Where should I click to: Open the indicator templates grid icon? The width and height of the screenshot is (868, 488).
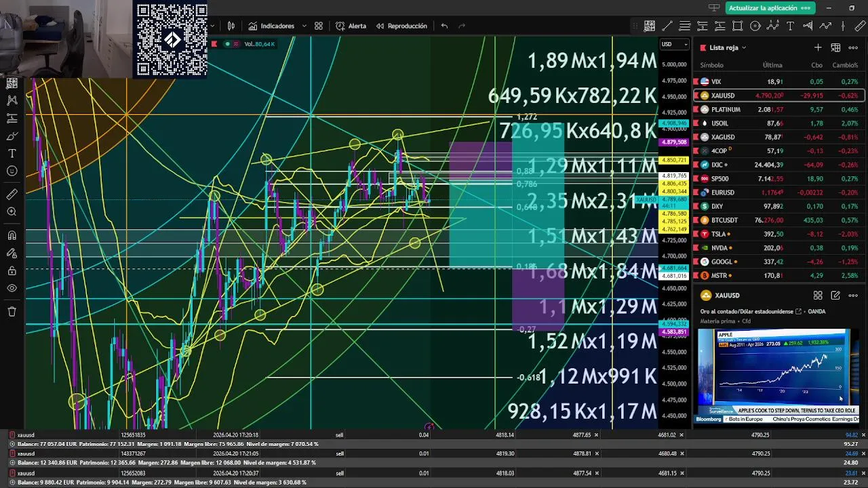coord(319,26)
